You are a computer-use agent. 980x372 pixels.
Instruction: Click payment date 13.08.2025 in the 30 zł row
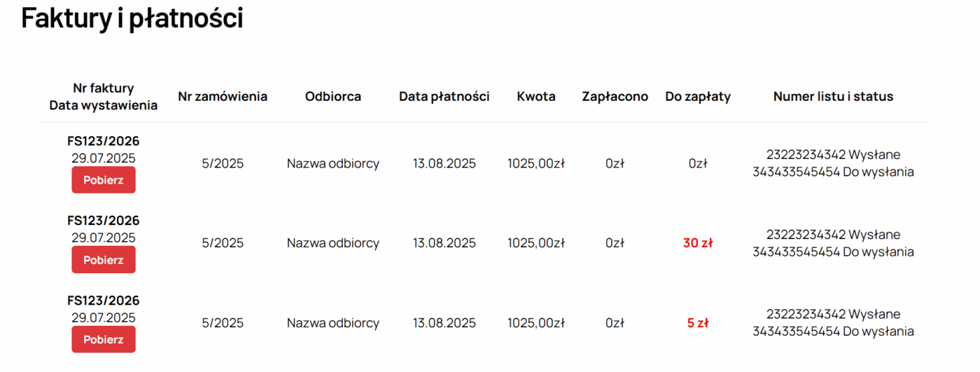click(x=444, y=243)
